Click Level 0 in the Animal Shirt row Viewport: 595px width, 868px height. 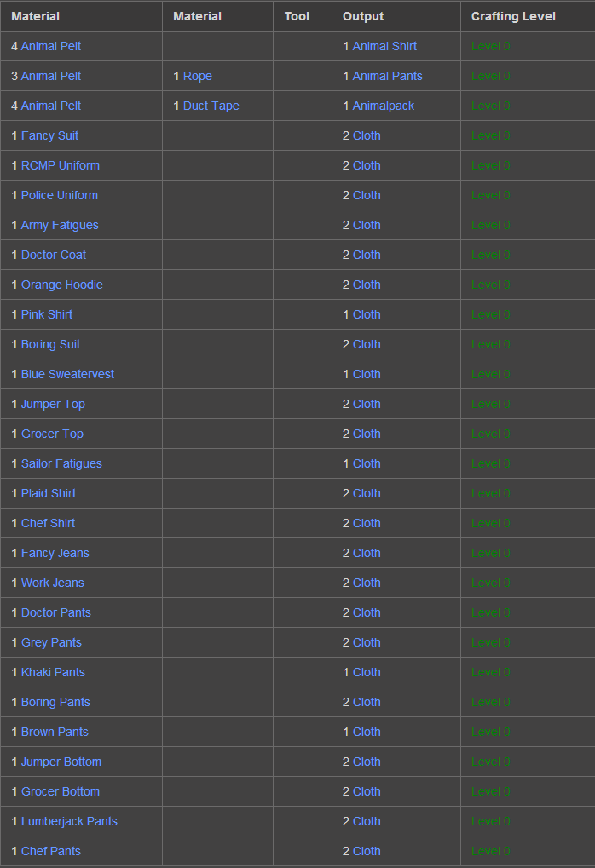[490, 47]
